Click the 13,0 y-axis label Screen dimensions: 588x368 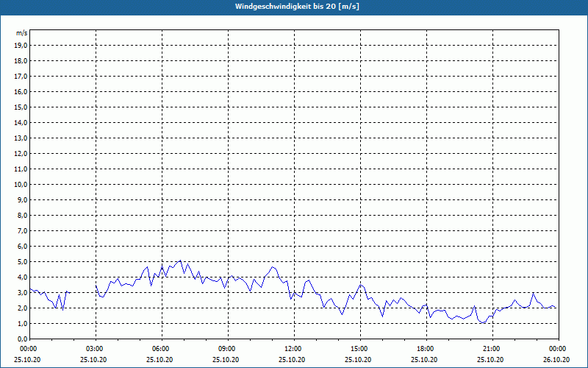coord(21,138)
